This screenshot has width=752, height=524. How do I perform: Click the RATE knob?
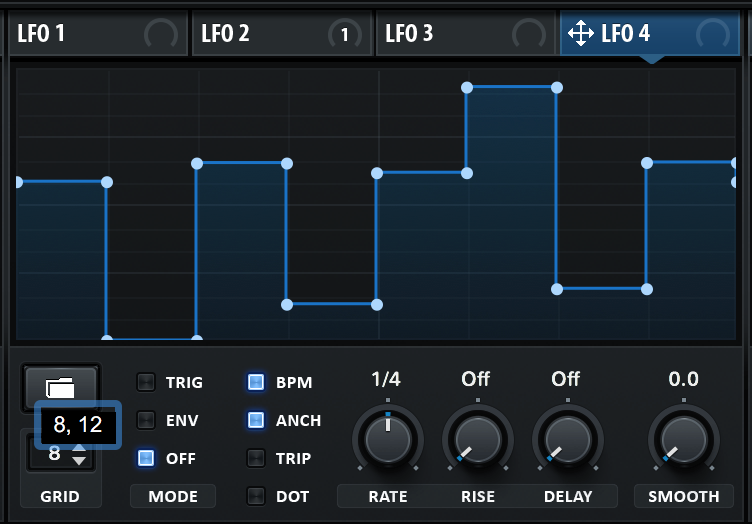pos(387,439)
